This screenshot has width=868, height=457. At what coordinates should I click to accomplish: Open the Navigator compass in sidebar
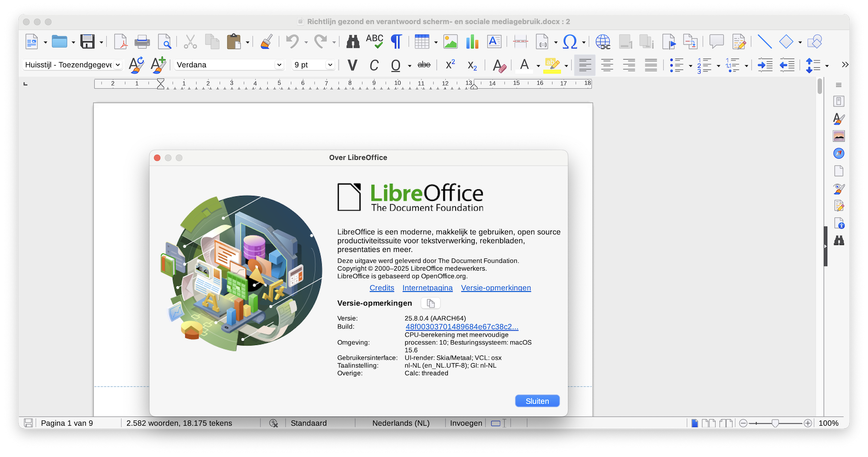coord(838,153)
